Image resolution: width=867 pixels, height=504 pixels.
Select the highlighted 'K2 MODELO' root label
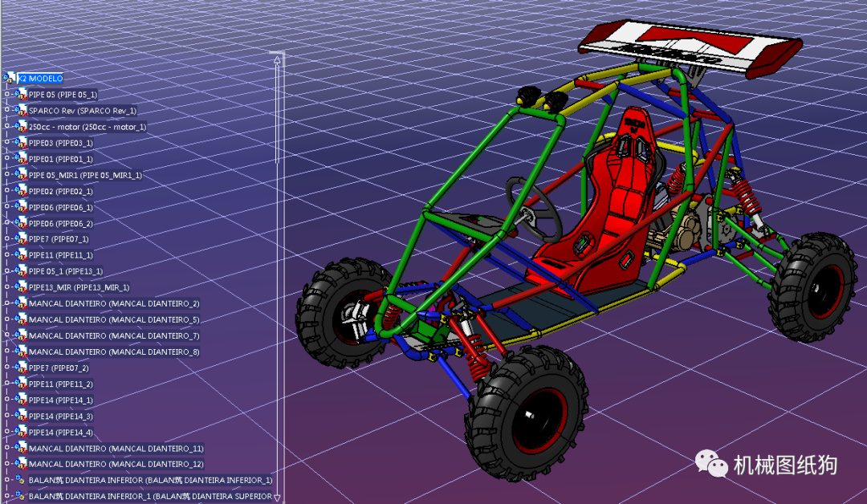click(40, 79)
